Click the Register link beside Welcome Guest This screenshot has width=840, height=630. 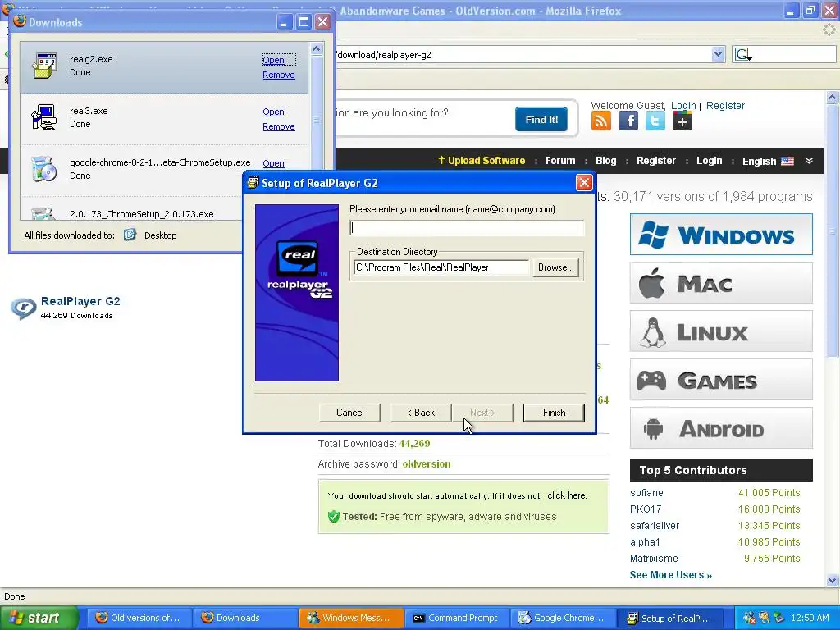point(725,106)
